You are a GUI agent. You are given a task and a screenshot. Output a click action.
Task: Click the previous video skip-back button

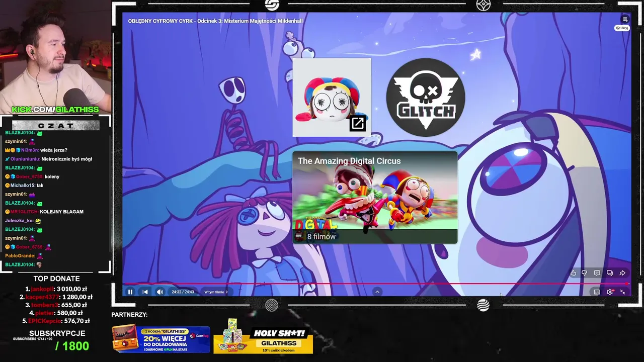145,292
